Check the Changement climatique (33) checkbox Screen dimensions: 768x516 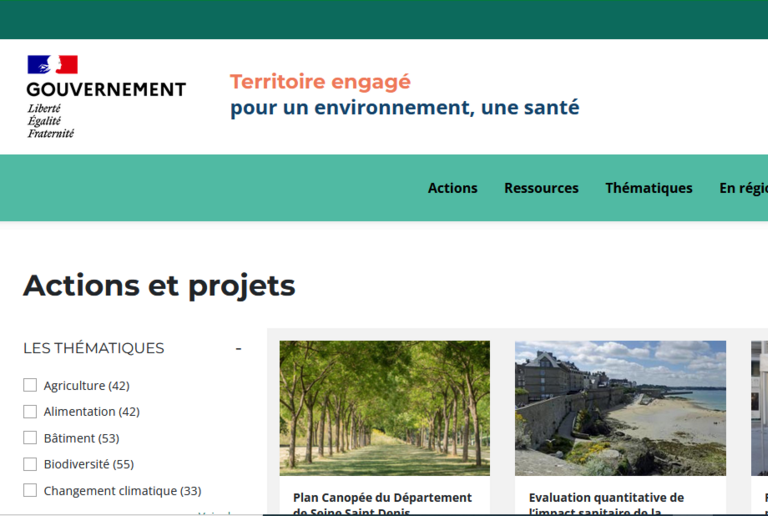coord(30,490)
